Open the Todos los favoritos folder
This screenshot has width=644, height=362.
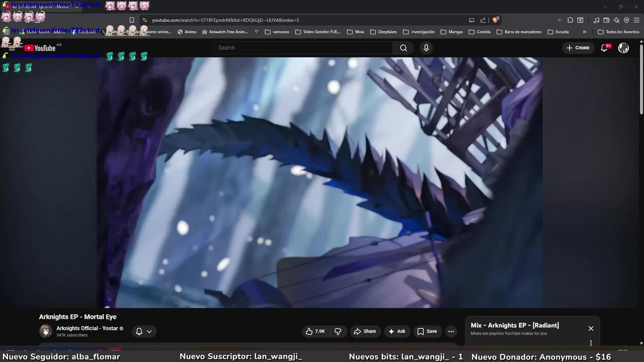click(618, 32)
